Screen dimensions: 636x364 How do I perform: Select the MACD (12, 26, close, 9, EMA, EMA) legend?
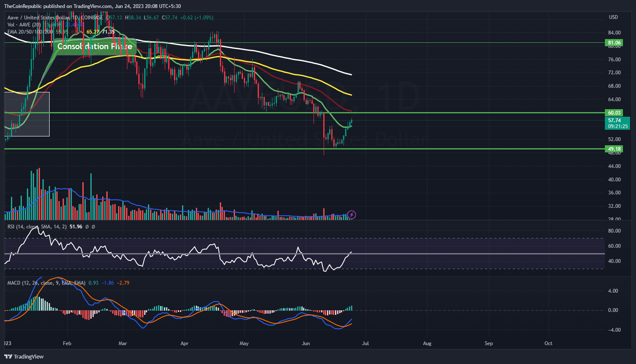point(46,283)
